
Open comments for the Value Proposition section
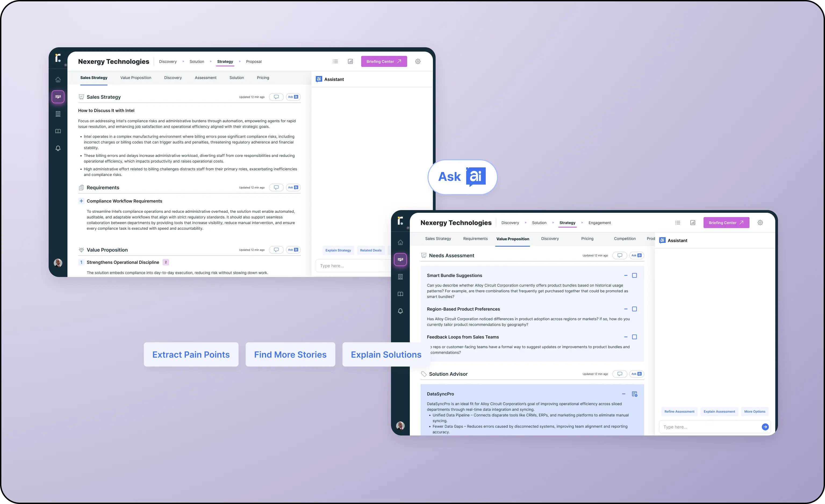[x=276, y=250]
